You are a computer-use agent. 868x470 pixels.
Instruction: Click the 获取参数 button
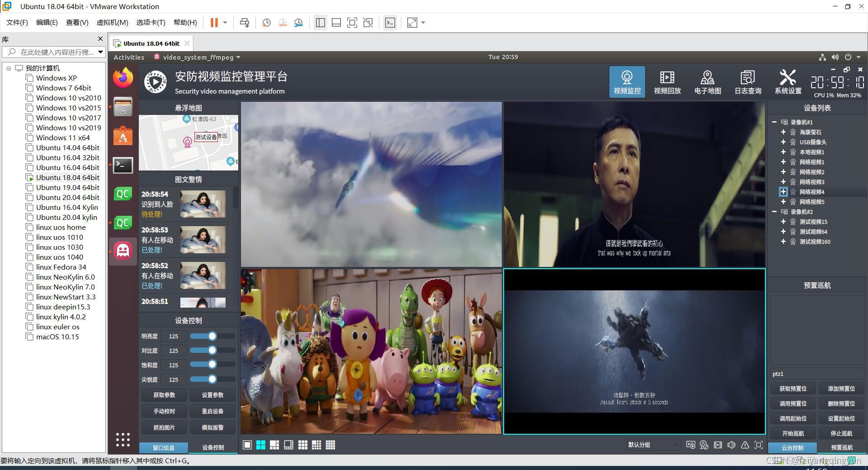click(164, 395)
